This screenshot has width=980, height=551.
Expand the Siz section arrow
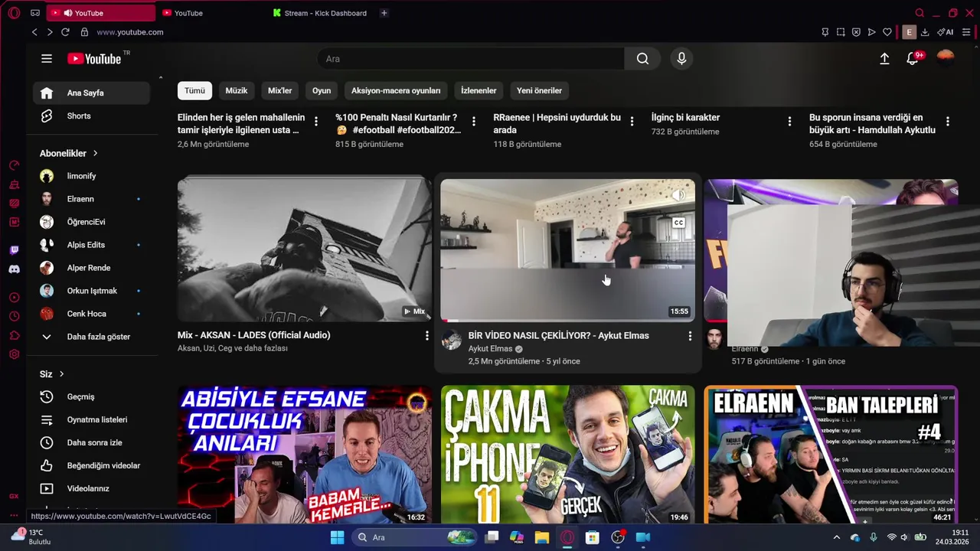point(61,374)
